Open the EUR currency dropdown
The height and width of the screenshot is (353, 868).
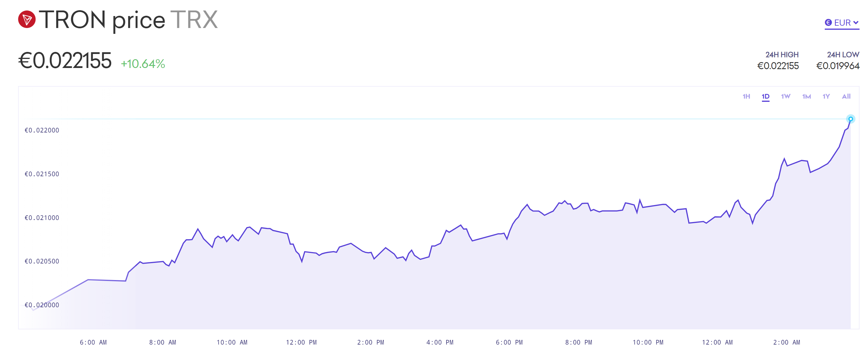pyautogui.click(x=842, y=23)
